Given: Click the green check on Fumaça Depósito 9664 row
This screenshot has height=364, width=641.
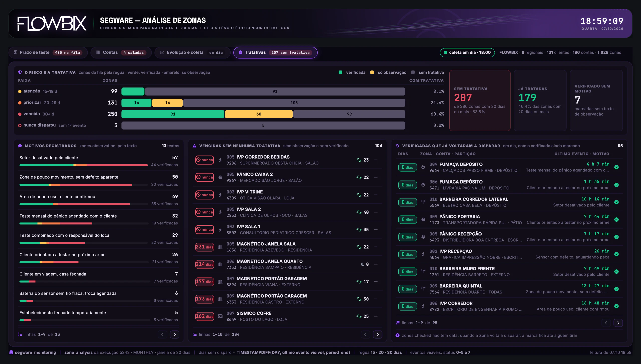Looking at the screenshot, I should [617, 167].
